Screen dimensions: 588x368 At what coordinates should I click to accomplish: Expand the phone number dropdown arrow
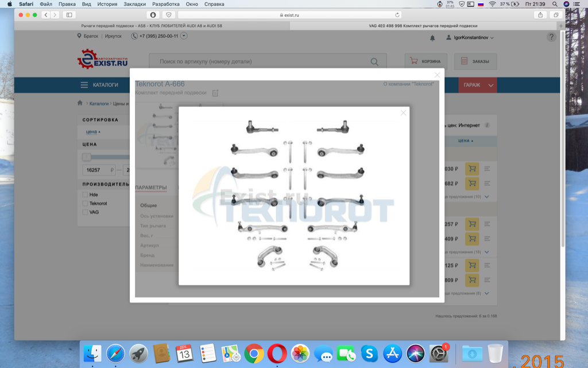184,36
